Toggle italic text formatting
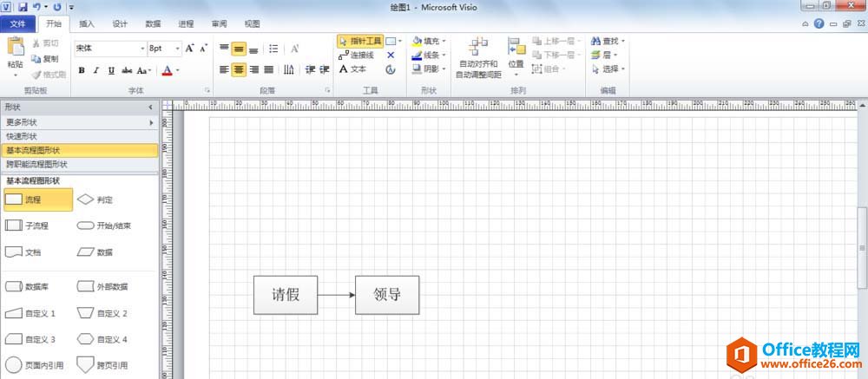 pyautogui.click(x=96, y=70)
